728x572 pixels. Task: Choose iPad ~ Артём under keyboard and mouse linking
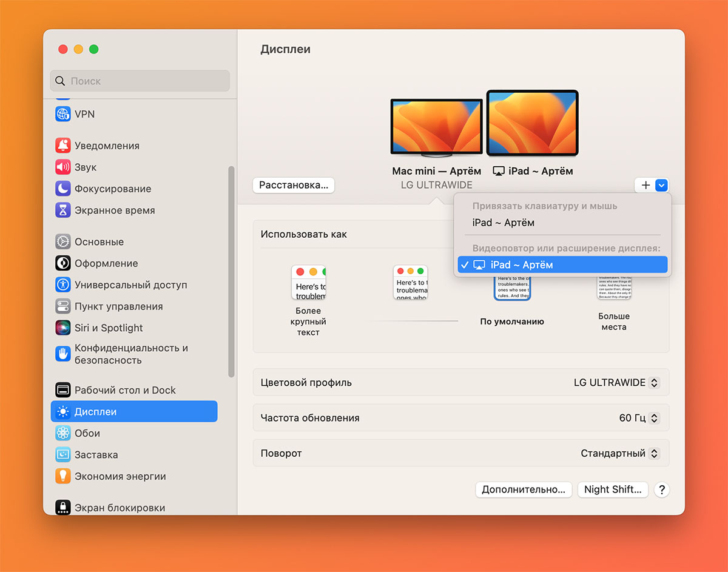coord(503,223)
